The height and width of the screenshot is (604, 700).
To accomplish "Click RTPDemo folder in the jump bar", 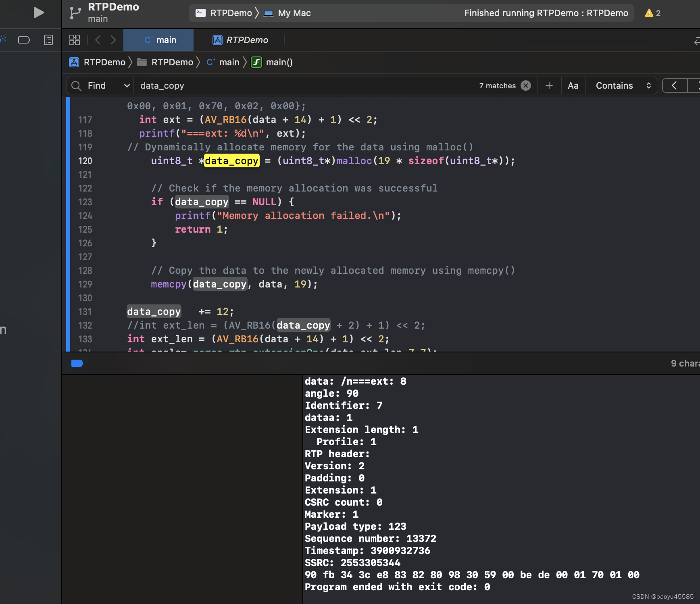I will tap(165, 62).
